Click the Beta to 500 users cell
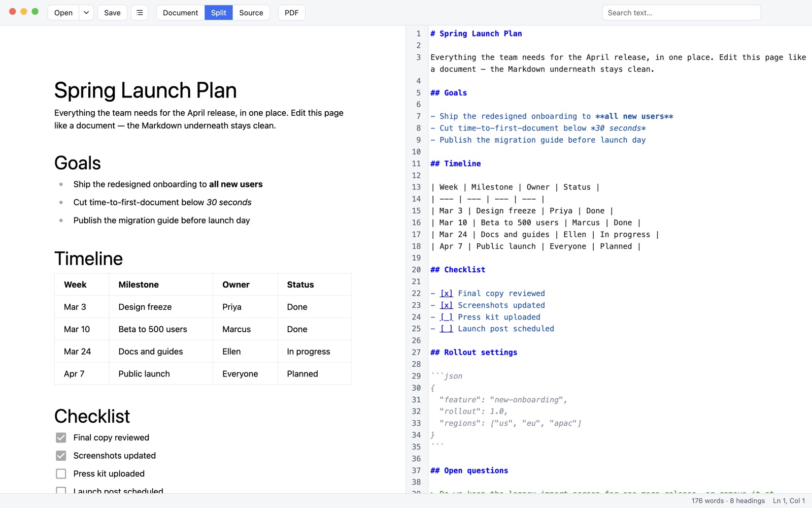Screen dimensions: 812x508 [x=161, y=329]
